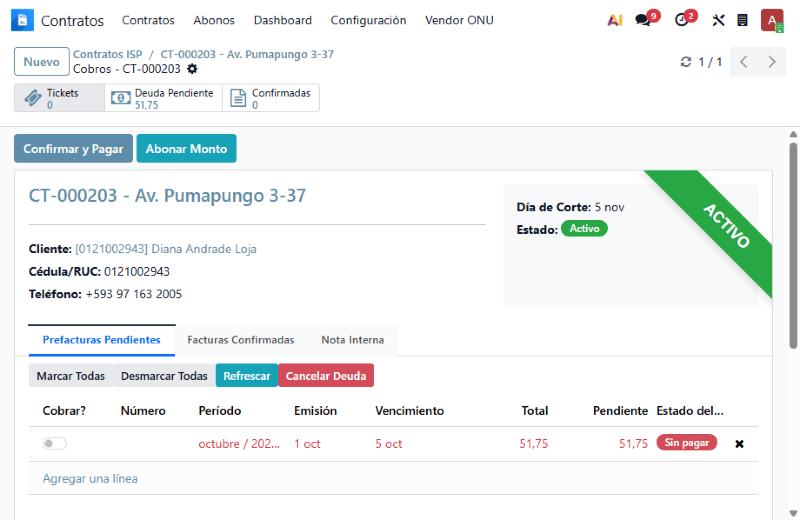Delete the octubre line with the X icon
800x520 pixels.
739,444
